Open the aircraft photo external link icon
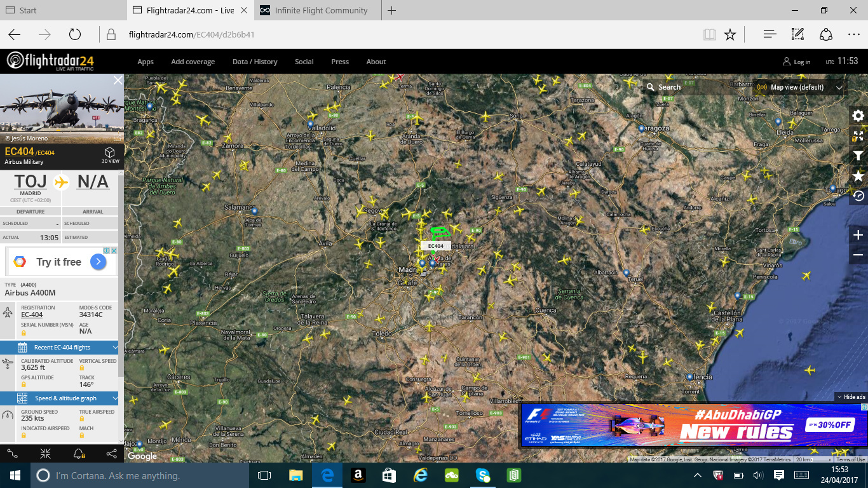Image resolution: width=868 pixels, height=488 pixels. click(x=117, y=137)
